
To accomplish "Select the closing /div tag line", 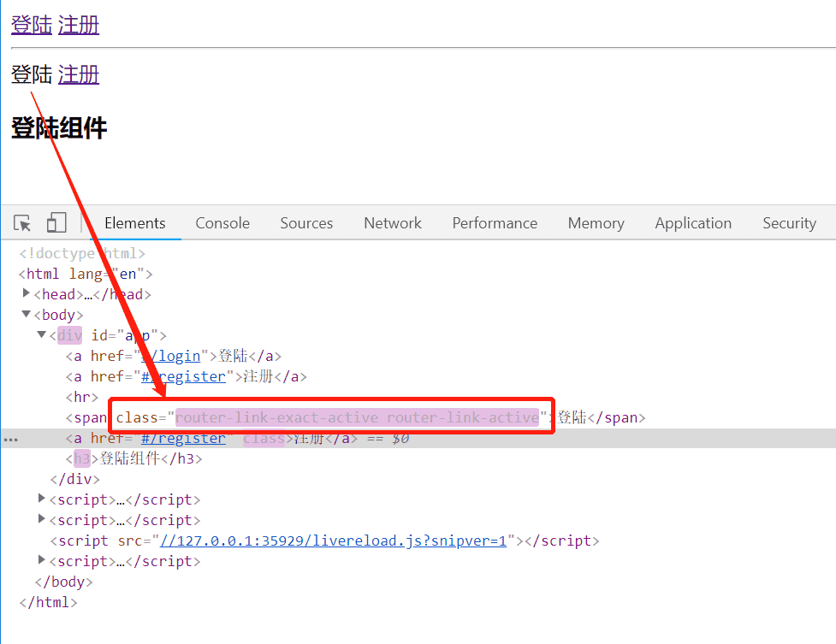I will point(74,479).
